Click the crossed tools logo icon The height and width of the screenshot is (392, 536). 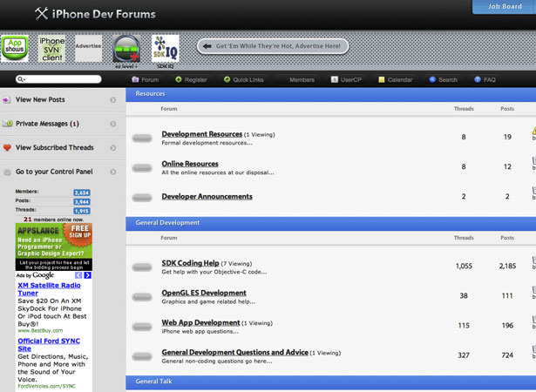41,14
